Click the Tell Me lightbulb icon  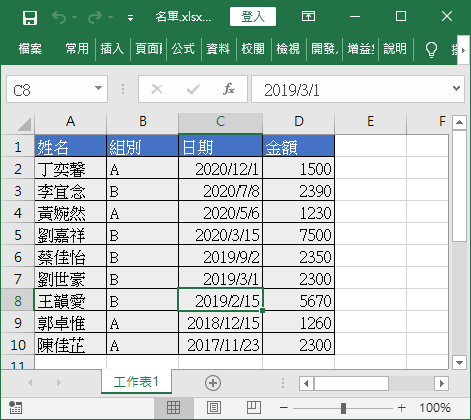click(431, 49)
